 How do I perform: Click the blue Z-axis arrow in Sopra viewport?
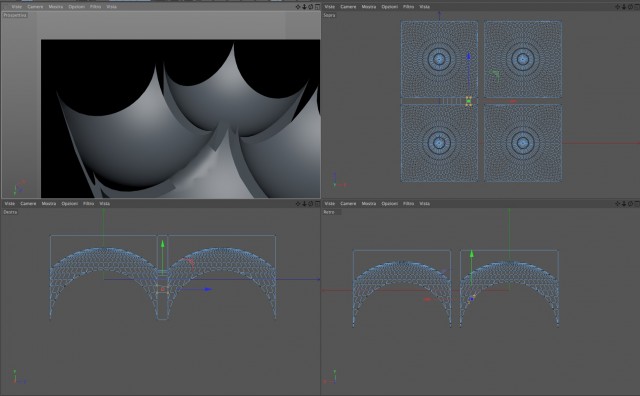469,56
